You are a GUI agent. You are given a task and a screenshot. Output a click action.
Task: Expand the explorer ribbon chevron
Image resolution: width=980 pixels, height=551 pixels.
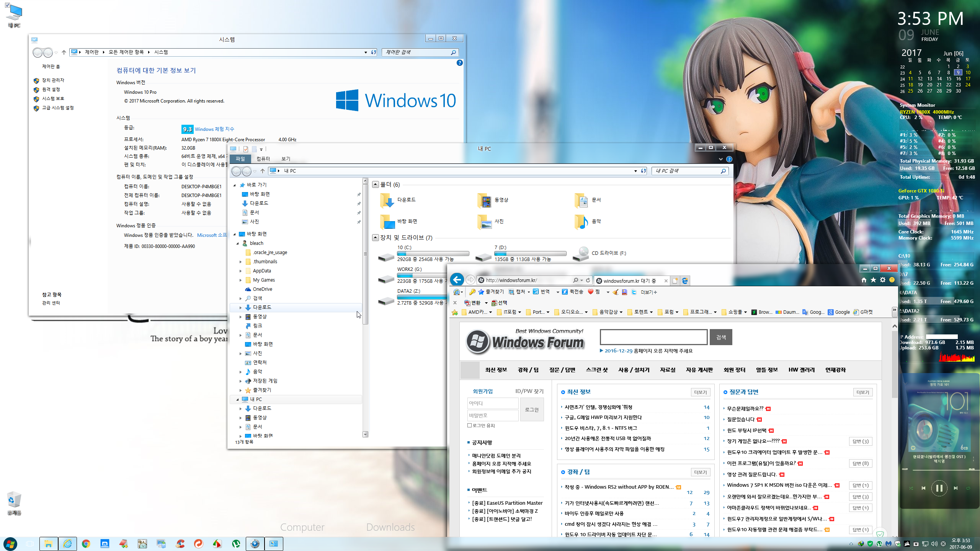pyautogui.click(x=721, y=159)
